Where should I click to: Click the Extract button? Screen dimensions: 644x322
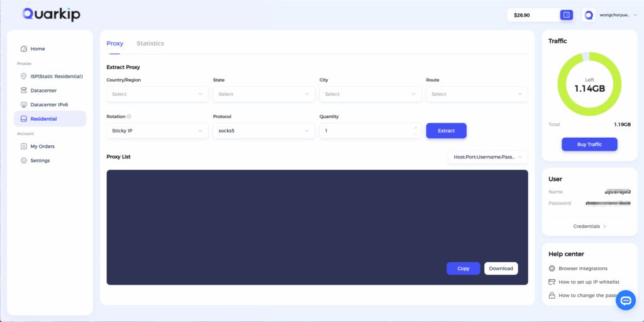pos(447,131)
